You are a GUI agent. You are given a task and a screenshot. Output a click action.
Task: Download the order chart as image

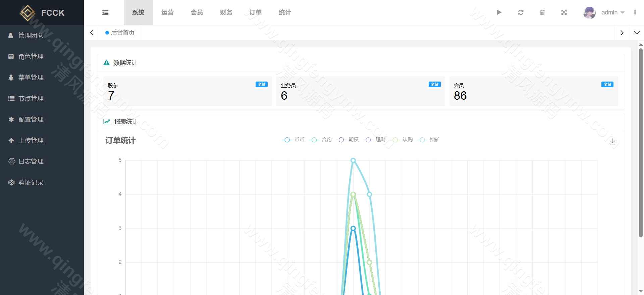(x=612, y=141)
